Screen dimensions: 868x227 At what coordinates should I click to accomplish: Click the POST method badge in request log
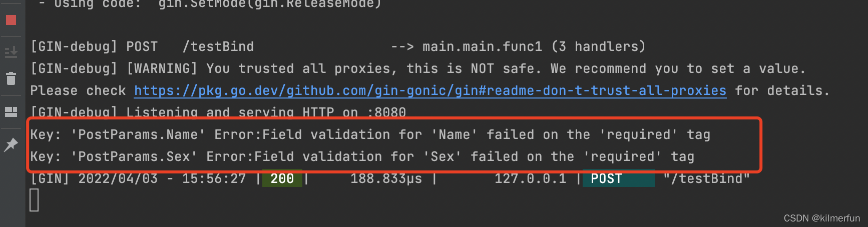coord(618,178)
